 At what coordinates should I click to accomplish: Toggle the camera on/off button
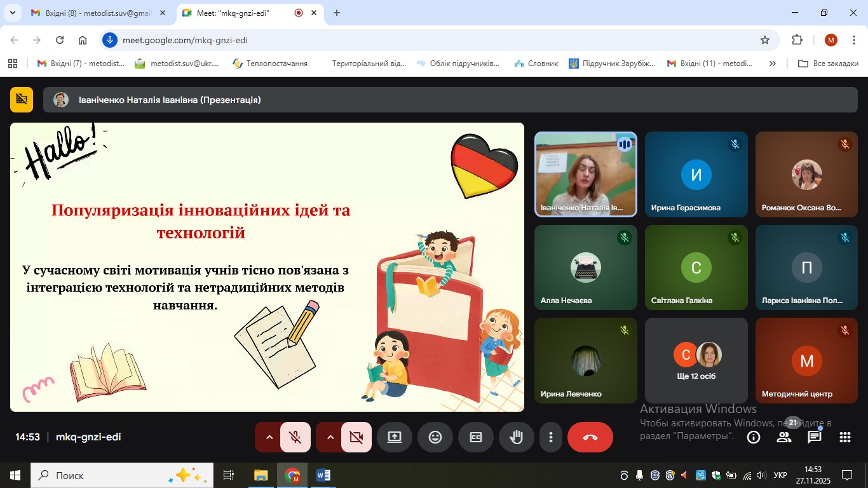[x=356, y=437]
